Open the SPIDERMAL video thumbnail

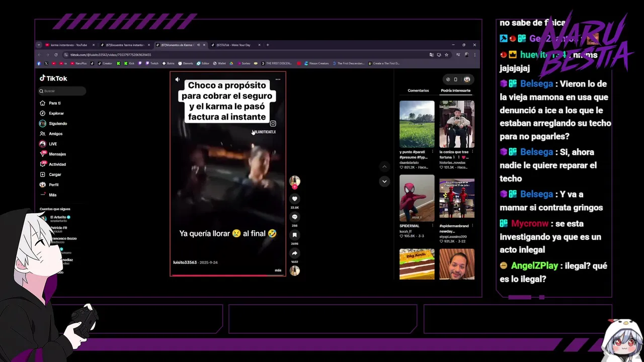click(417, 198)
